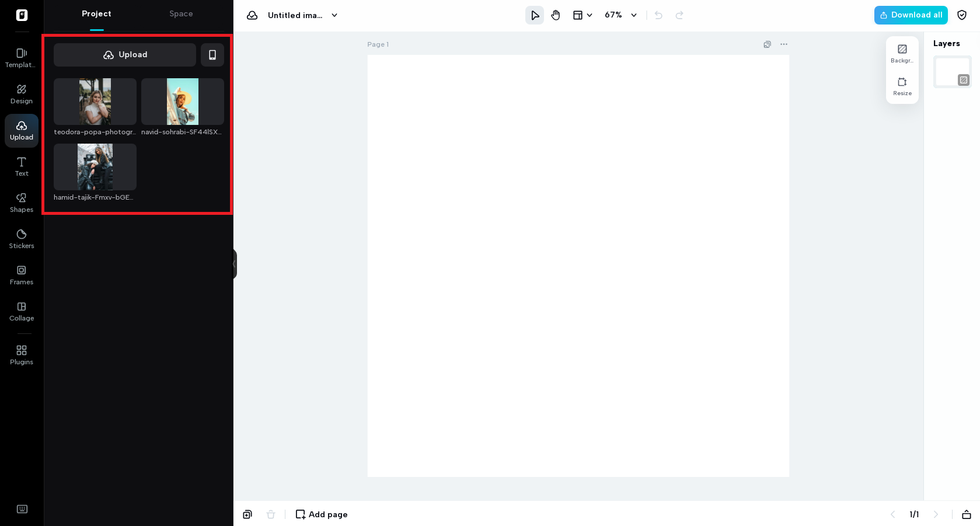The width and height of the screenshot is (980, 526).
Task: Open the Untitled image title dropdown
Action: pos(334,16)
